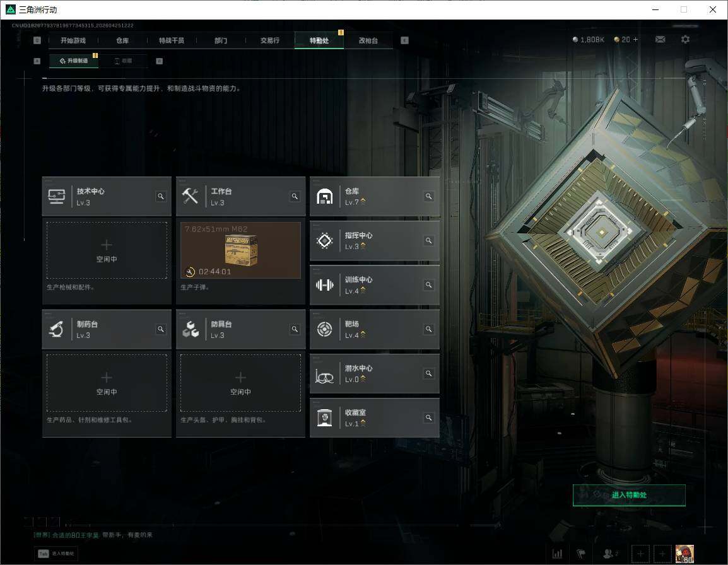Screen dimensions: 728x565
Task: Select the 特勤处 tab
Action: click(319, 40)
